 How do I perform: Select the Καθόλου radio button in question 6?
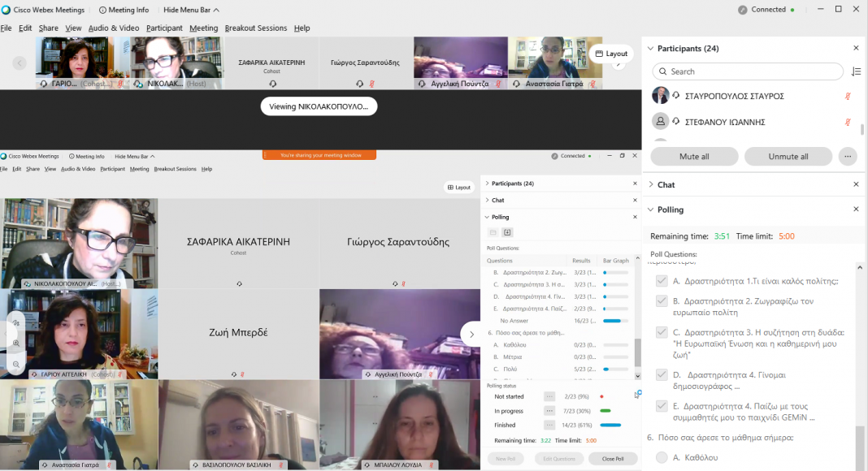click(x=662, y=457)
